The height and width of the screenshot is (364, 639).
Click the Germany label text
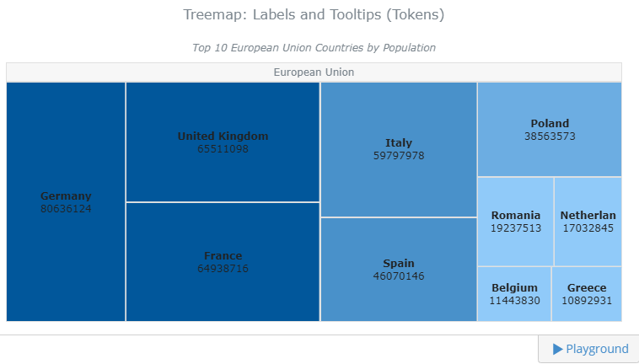66,195
